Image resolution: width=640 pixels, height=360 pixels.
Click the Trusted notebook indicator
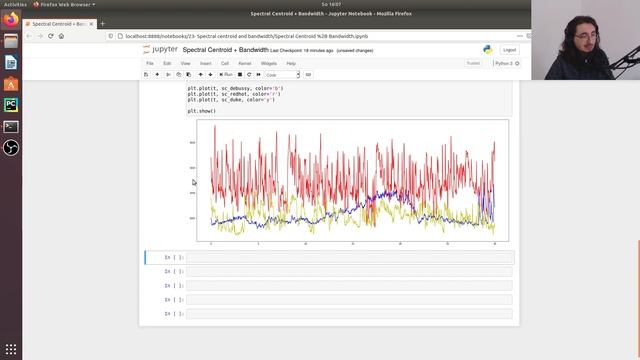click(x=473, y=63)
